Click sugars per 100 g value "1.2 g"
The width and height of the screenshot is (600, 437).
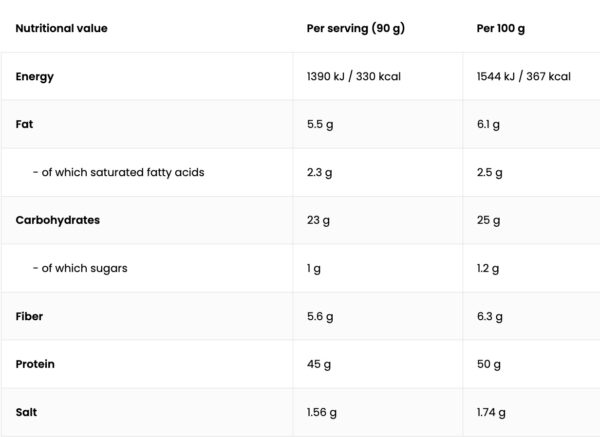pos(489,268)
